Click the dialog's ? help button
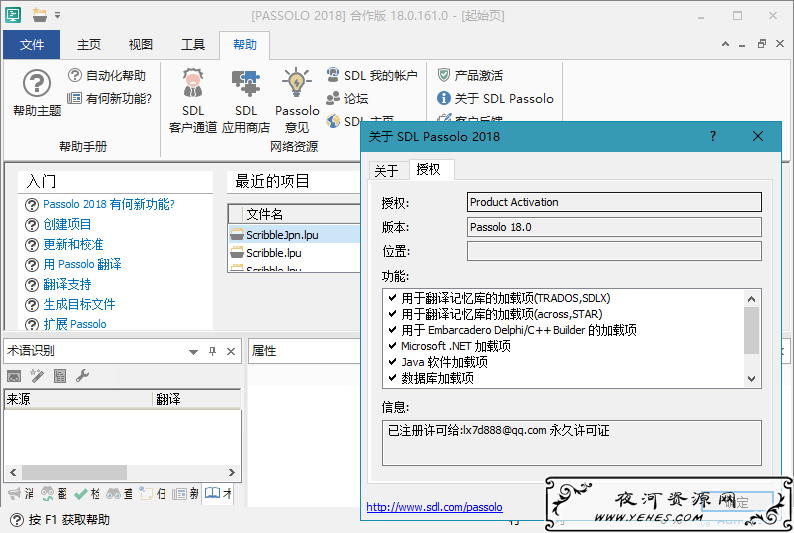The width and height of the screenshot is (794, 533). [x=713, y=136]
